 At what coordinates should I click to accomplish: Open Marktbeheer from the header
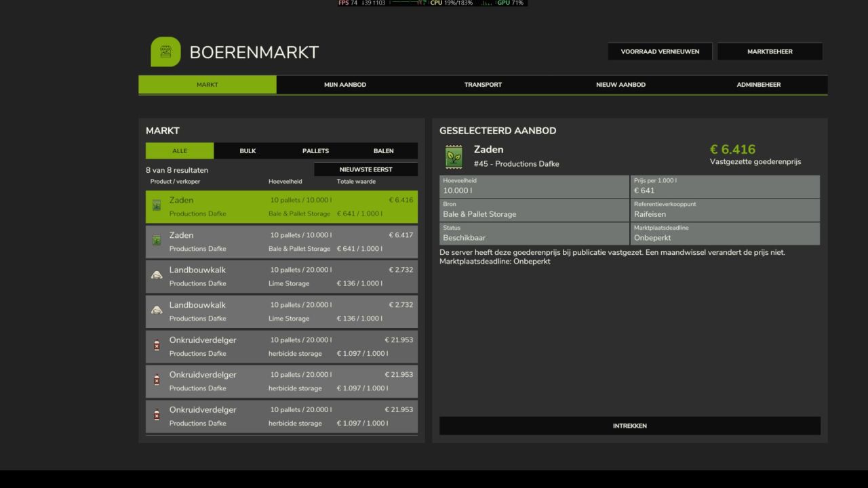point(770,52)
